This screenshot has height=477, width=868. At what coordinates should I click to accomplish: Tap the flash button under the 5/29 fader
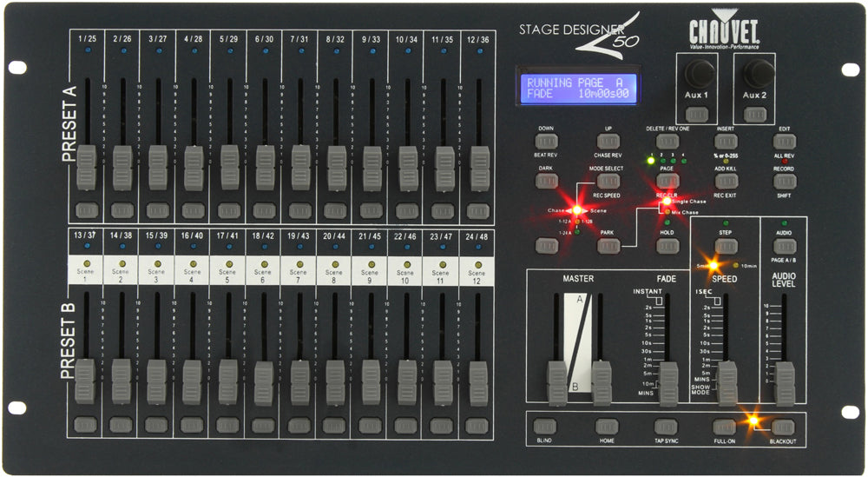coord(229,210)
